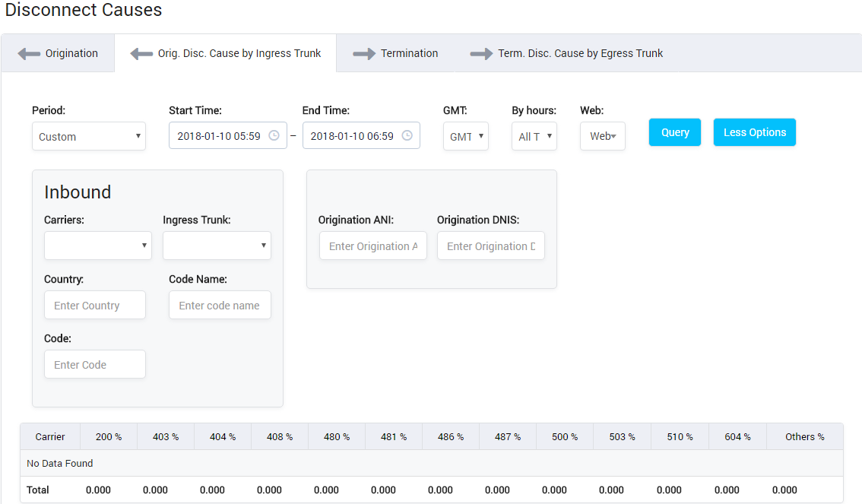Open Term. Disc. Cause by Egress Trunk tab
Screen dimensions: 862x504
point(580,54)
